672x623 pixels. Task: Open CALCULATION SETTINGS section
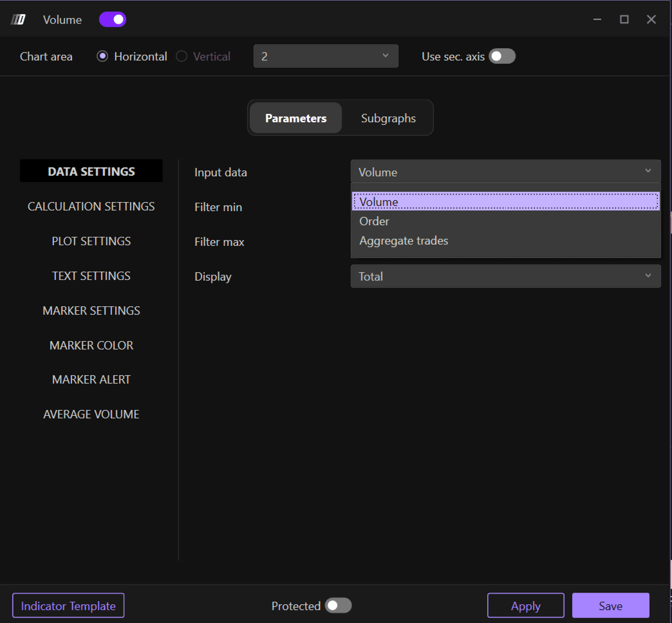91,206
